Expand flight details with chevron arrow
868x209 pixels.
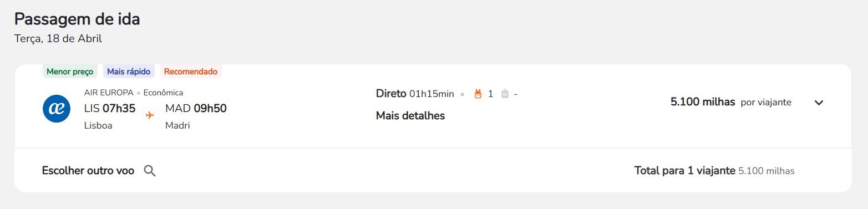[x=819, y=103]
